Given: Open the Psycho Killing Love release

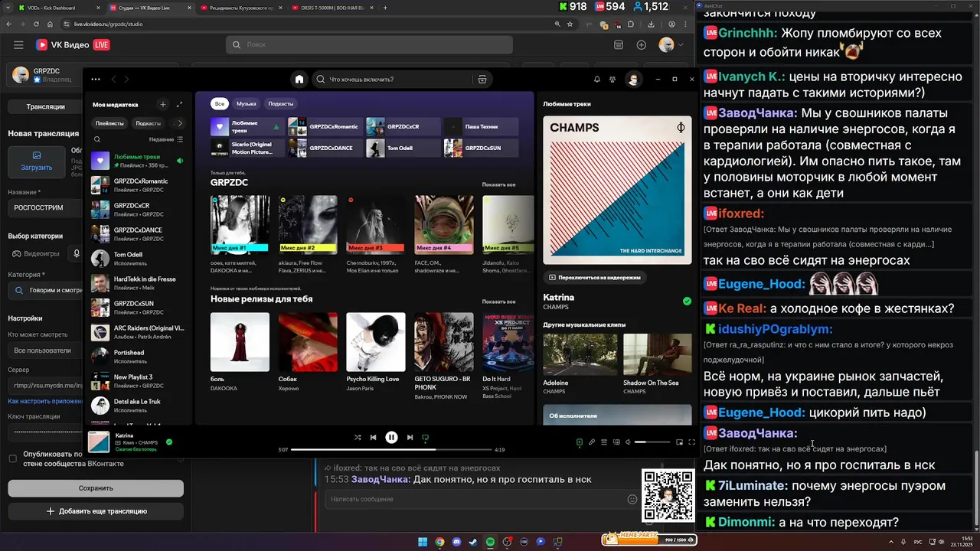Looking at the screenshot, I should [375, 341].
